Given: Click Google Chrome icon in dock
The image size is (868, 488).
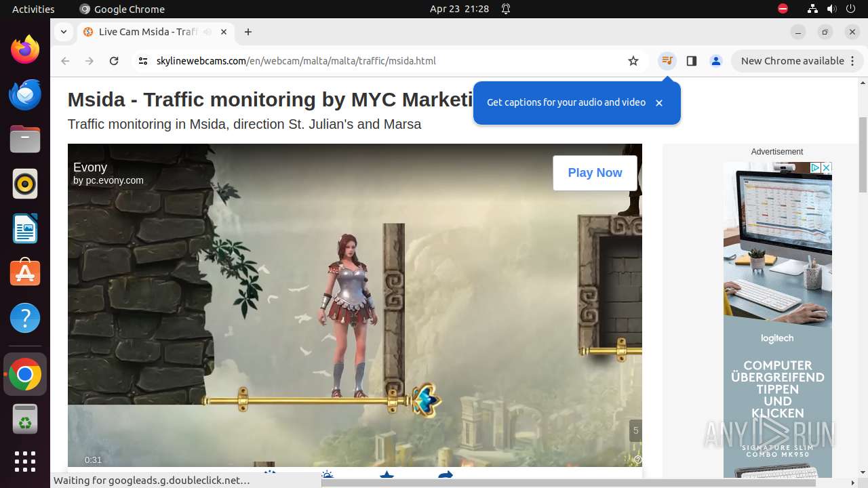Looking at the screenshot, I should pos(25,375).
